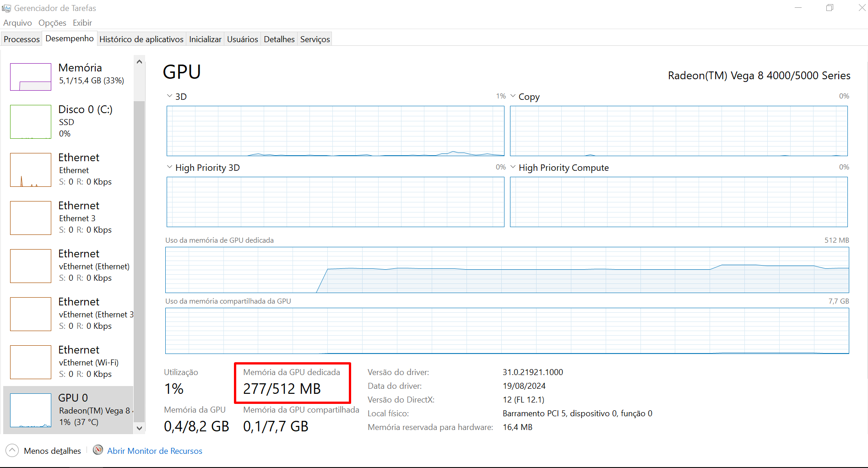Image resolution: width=868 pixels, height=468 pixels.
Task: Select the vEthernet (Ethernet) adapter entry
Action: click(69, 266)
